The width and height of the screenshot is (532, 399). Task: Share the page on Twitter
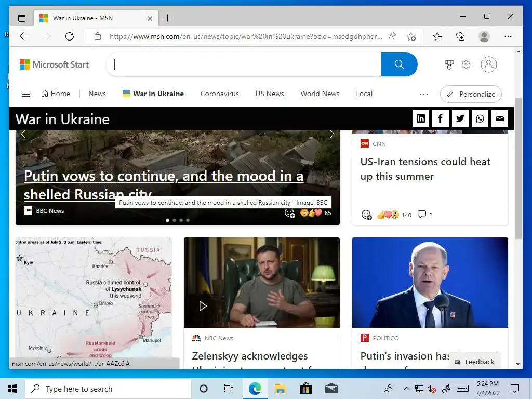[x=460, y=118]
